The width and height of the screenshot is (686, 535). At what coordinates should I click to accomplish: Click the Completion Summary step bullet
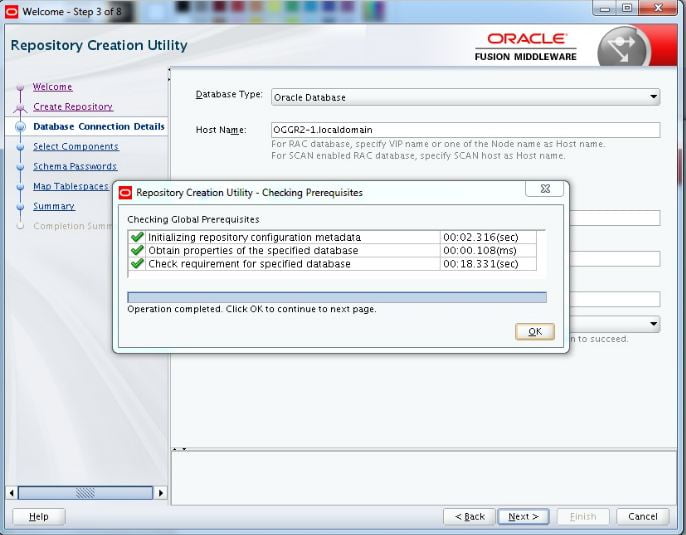pyautogui.click(x=20, y=226)
